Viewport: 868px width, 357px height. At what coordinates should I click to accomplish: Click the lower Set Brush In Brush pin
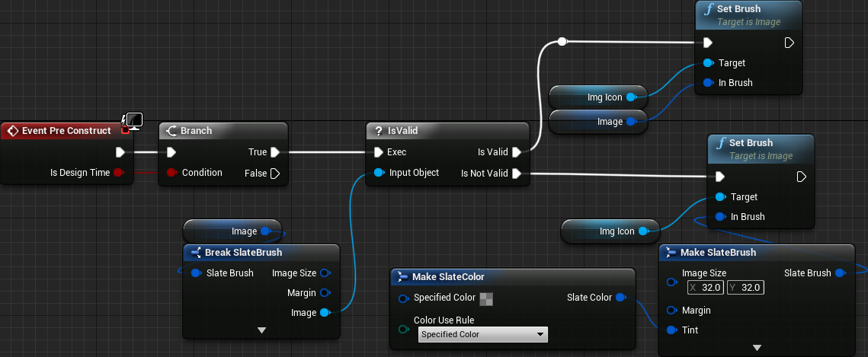(x=719, y=217)
